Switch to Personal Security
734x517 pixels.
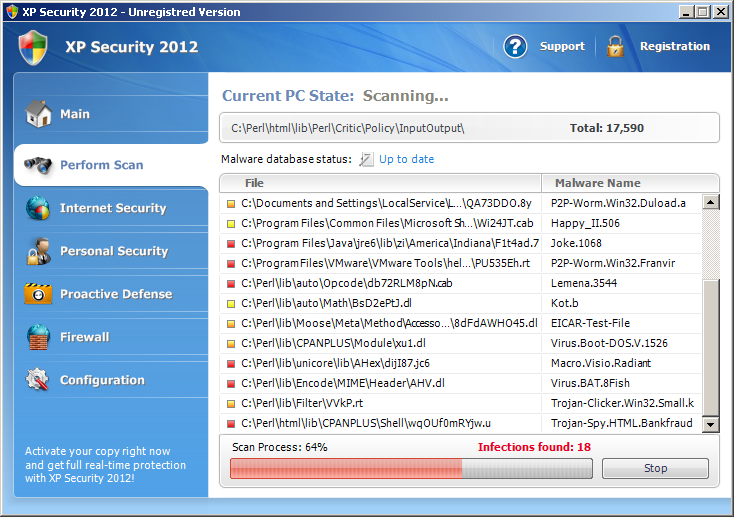click(111, 251)
